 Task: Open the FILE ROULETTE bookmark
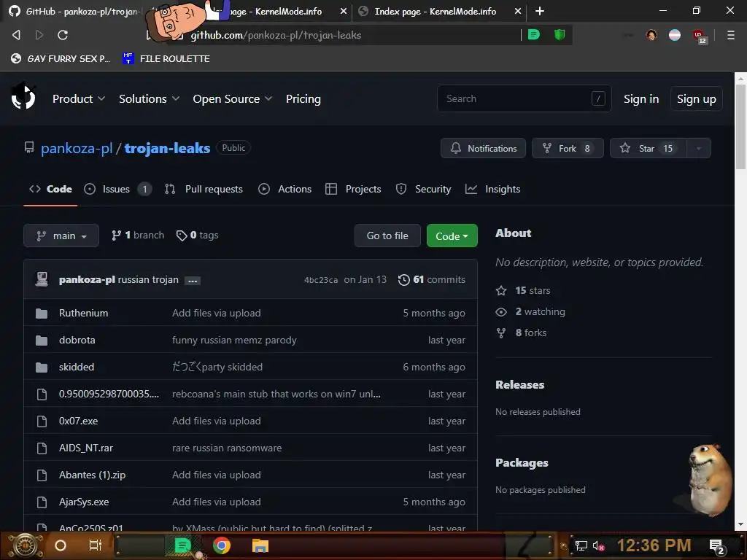166,58
